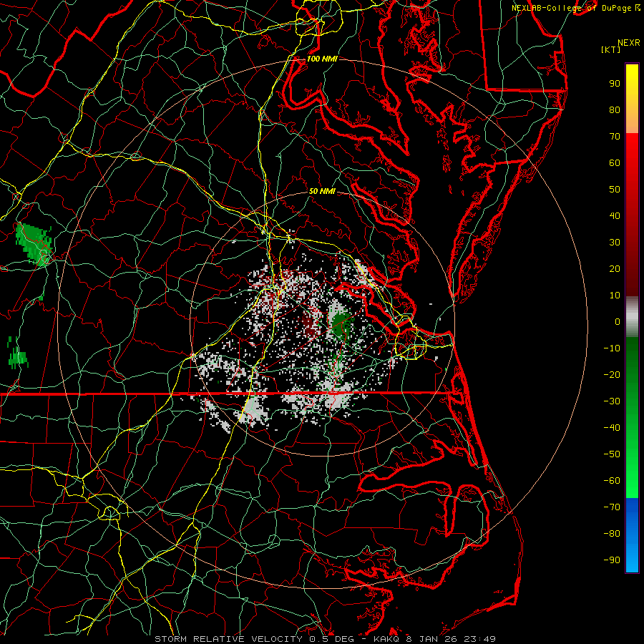Click the Storm Relative Velocity caption text
Image resolution: width=644 pixels, height=644 pixels.
pyautogui.click(x=326, y=639)
